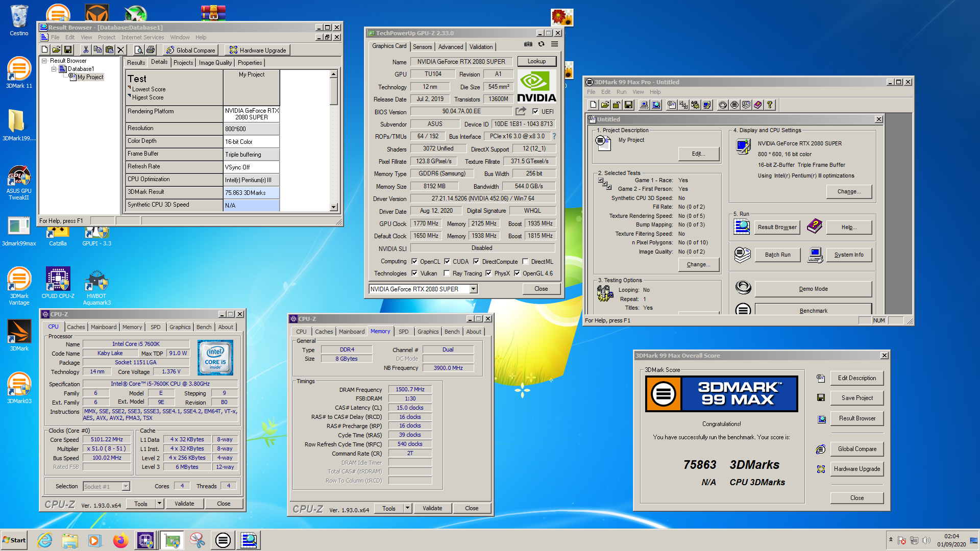Open Internet Services menu in Result Browser
Screen dimensions: 980x551
click(142, 37)
